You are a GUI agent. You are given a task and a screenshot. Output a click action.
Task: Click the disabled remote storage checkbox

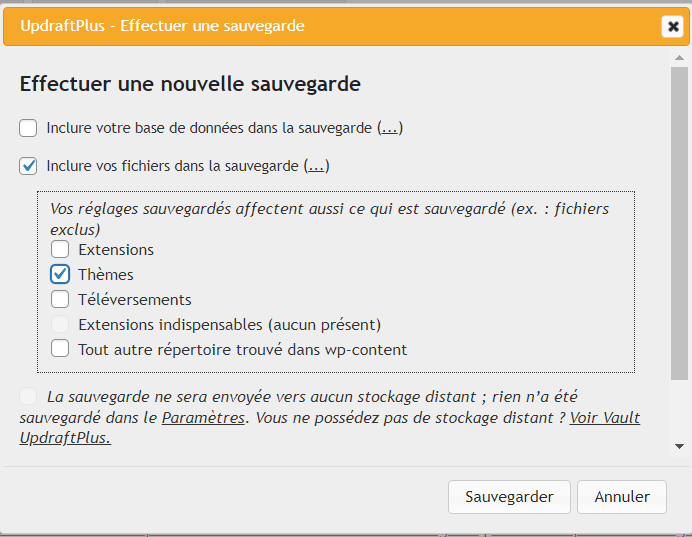28,397
